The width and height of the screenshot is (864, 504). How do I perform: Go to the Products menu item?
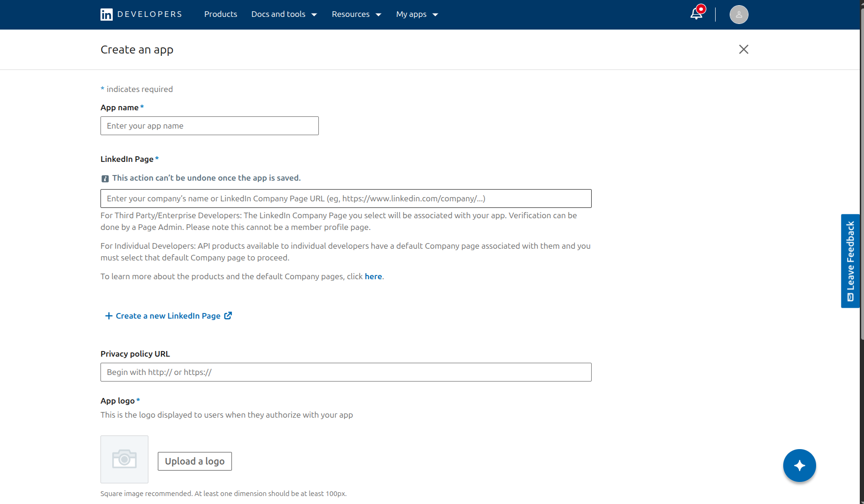(x=221, y=14)
